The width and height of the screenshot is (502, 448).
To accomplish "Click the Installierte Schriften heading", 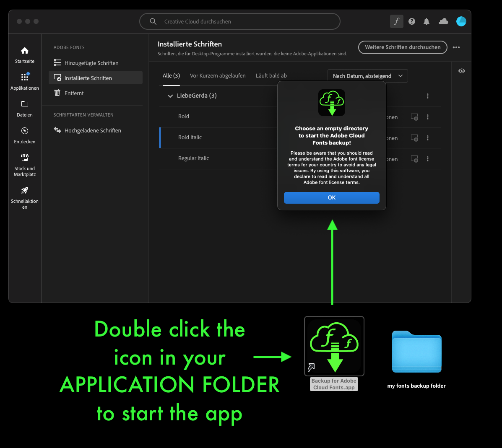I will coord(190,44).
